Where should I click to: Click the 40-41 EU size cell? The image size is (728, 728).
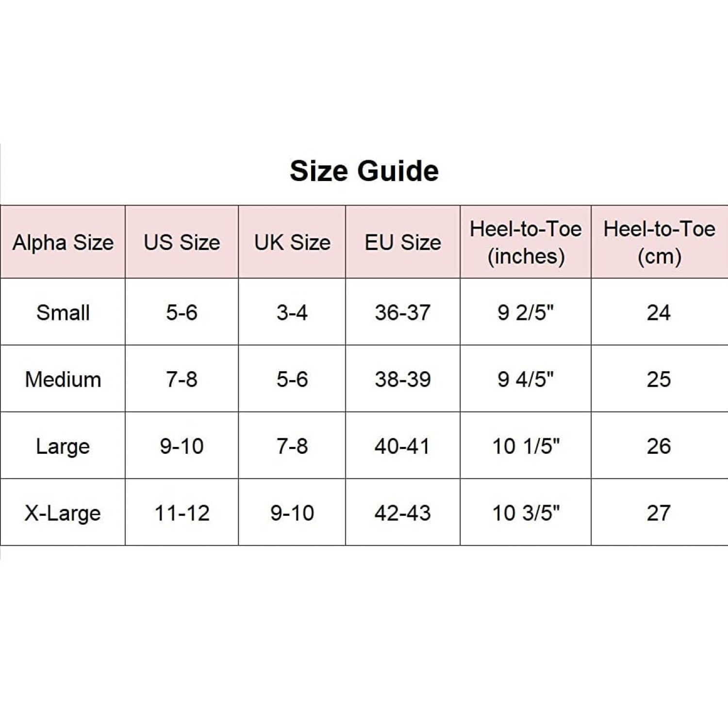point(403,447)
